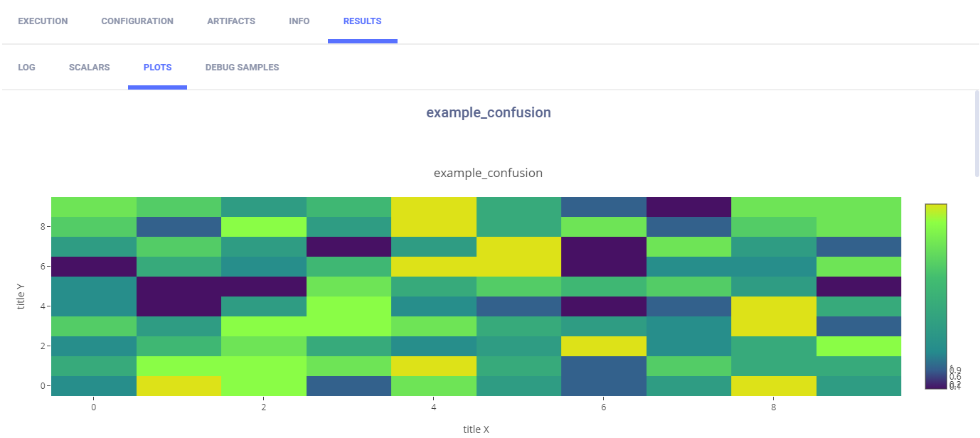
Task: Switch to the CONFIGURATION tab
Action: (137, 21)
